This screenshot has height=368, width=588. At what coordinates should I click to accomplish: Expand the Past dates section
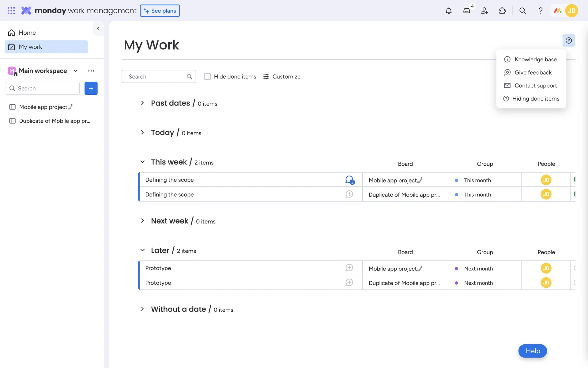pos(142,103)
